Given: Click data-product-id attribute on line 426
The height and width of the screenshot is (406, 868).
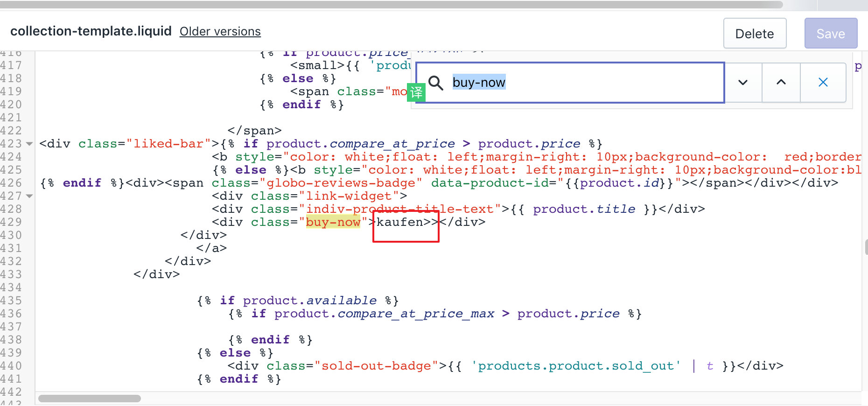Looking at the screenshot, I should pyautogui.click(x=490, y=183).
